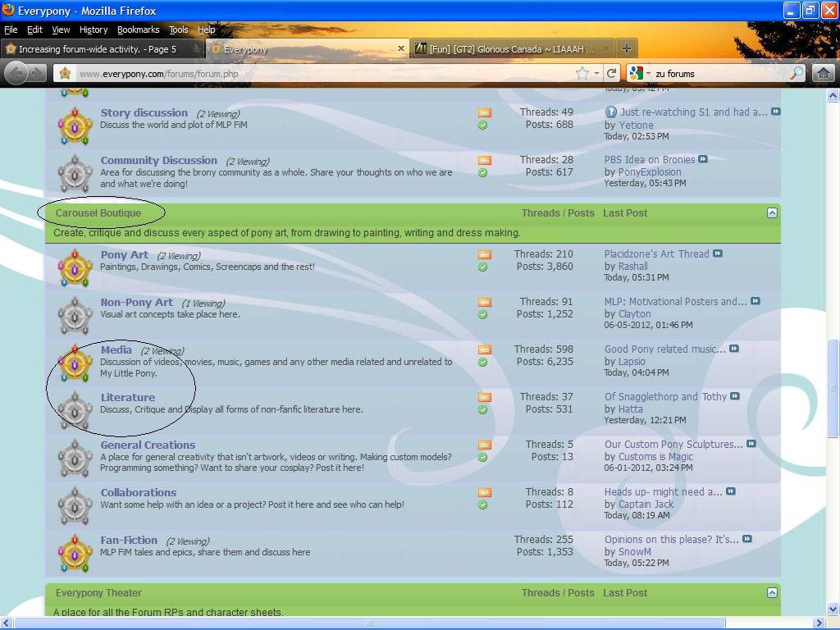Screen dimensions: 840x630
Task: Open the RSS feed for Collaborations
Action: point(484,492)
